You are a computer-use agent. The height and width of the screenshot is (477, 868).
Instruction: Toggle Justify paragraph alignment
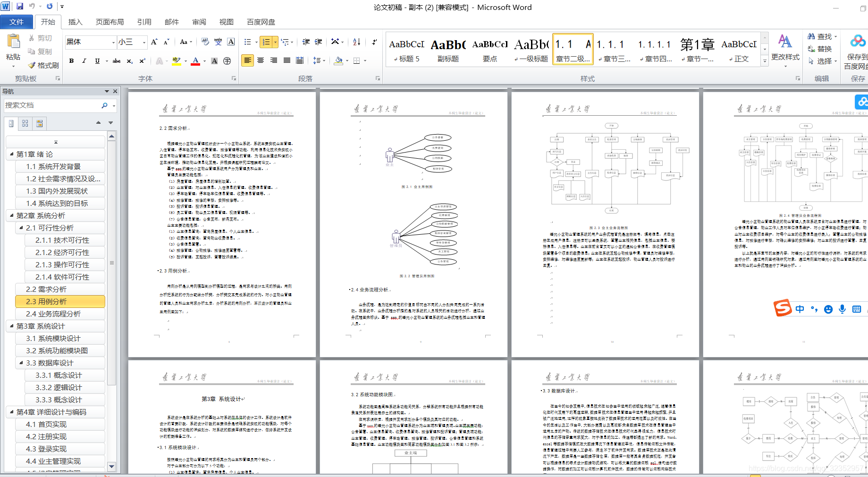click(x=287, y=60)
